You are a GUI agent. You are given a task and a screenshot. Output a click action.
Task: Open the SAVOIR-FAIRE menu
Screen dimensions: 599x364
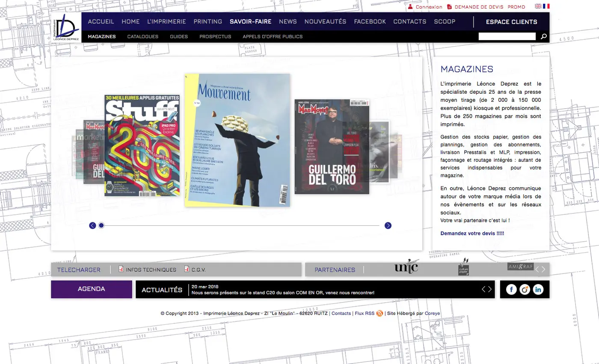pos(251,21)
